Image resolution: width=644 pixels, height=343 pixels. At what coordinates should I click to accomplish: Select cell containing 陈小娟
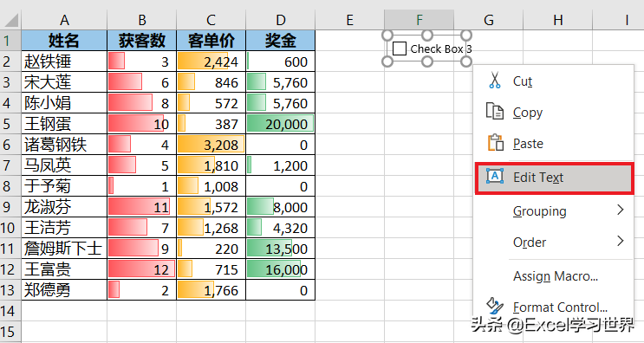tap(64, 102)
